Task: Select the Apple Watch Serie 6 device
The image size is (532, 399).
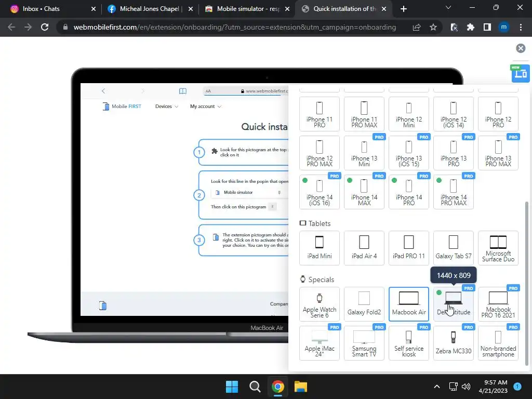Action: (320, 304)
